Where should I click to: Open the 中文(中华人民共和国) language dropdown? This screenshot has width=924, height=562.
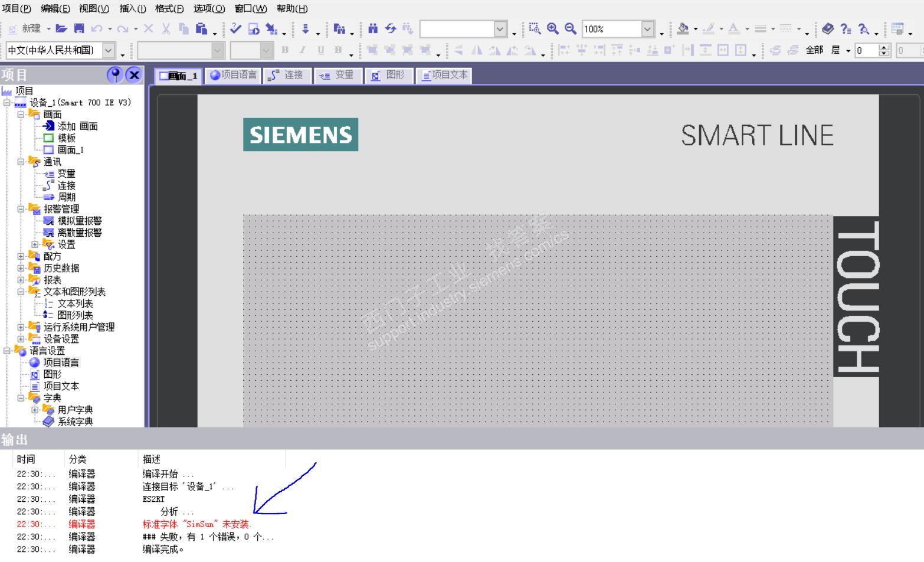coord(109,50)
